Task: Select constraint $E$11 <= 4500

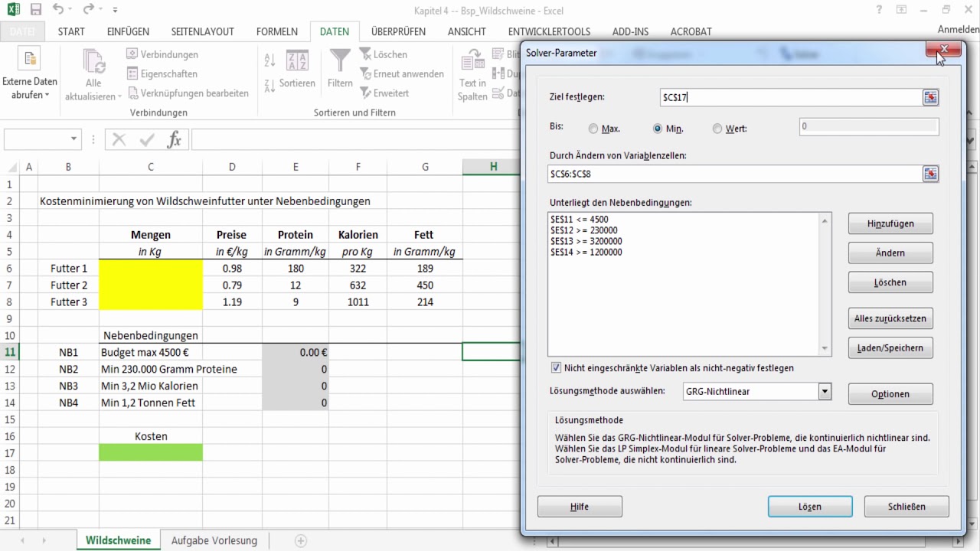Action: click(580, 220)
